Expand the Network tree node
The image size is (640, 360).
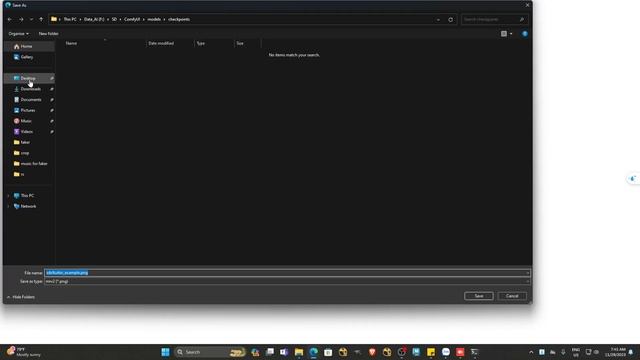[8, 206]
